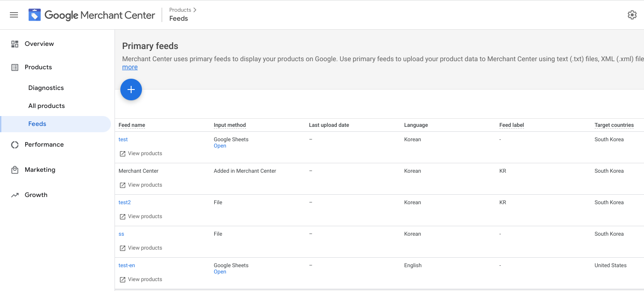Click the Growth trend arrow icon
This screenshot has height=291, width=644.
pyautogui.click(x=15, y=195)
